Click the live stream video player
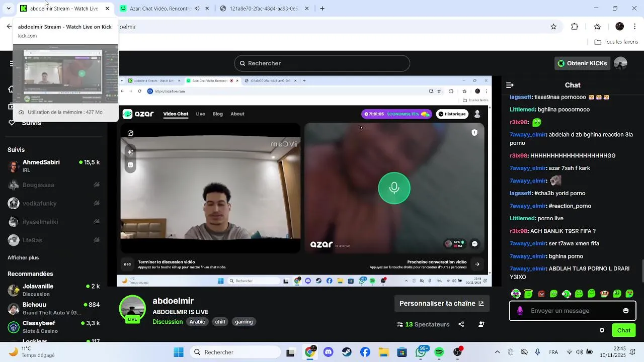644x362 pixels. point(304,182)
